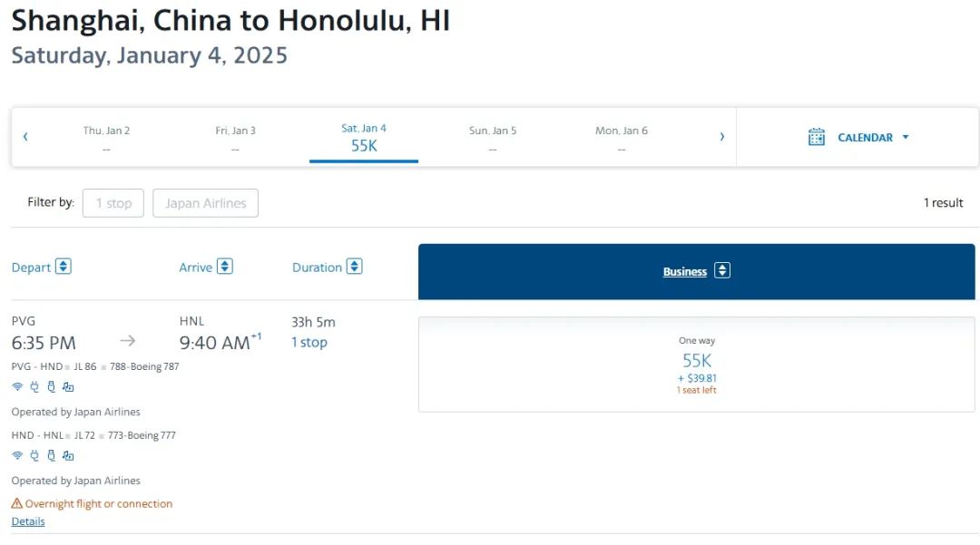Sort results by Duration
Screen dimensions: 980x545
click(x=327, y=267)
